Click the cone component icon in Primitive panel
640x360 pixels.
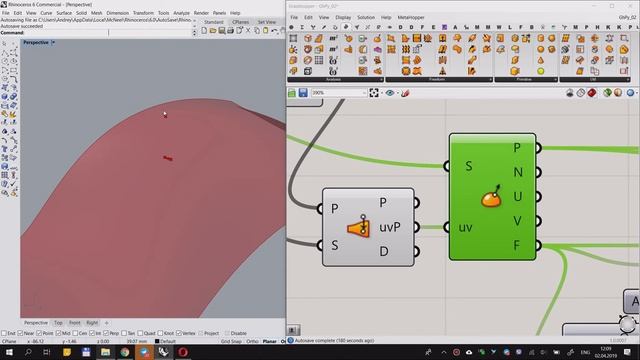point(540,60)
